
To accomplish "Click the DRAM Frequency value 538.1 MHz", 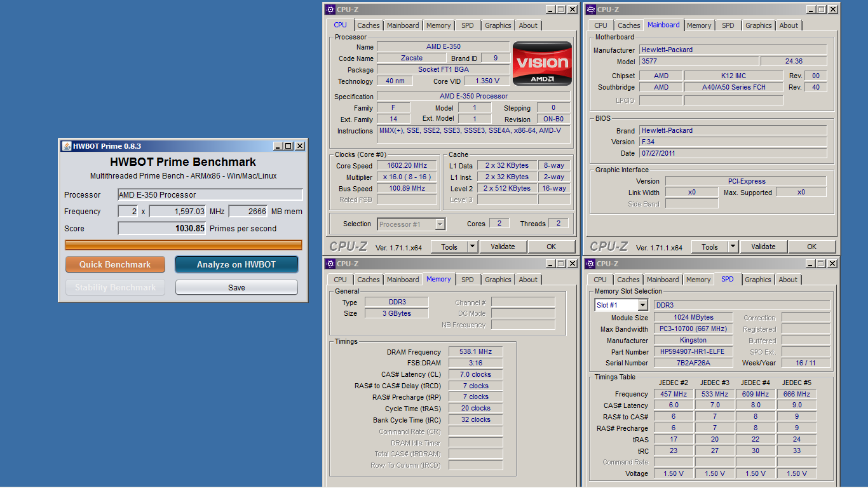I will pyautogui.click(x=476, y=351).
